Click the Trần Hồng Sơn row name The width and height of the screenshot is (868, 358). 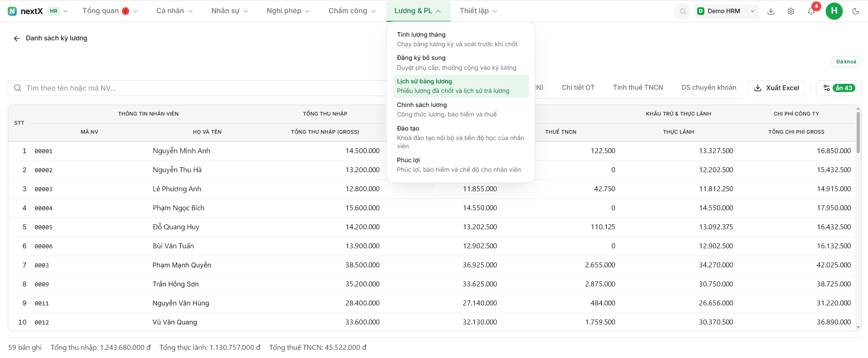[175, 284]
